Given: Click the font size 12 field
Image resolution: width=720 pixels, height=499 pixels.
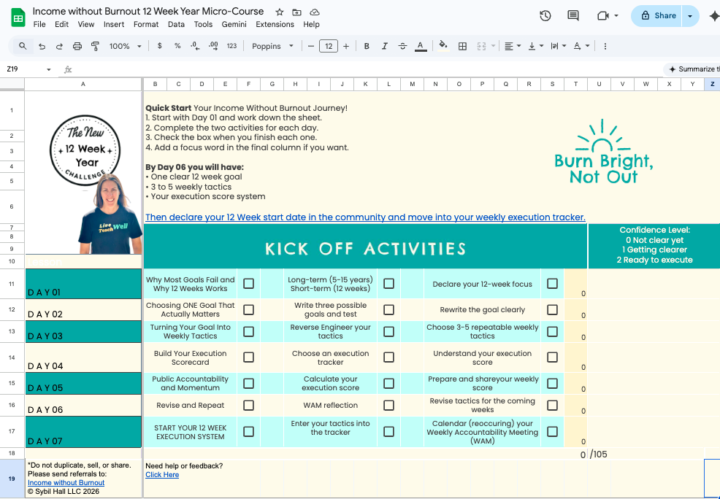Looking at the screenshot, I should (328, 46).
